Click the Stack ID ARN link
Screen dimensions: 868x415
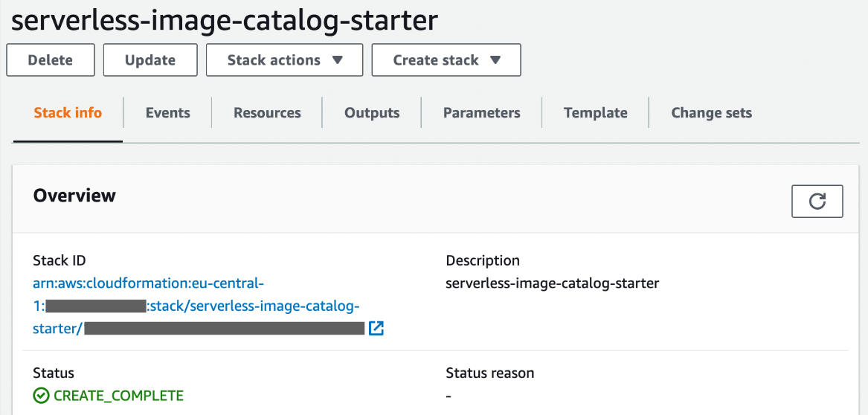pos(149,283)
